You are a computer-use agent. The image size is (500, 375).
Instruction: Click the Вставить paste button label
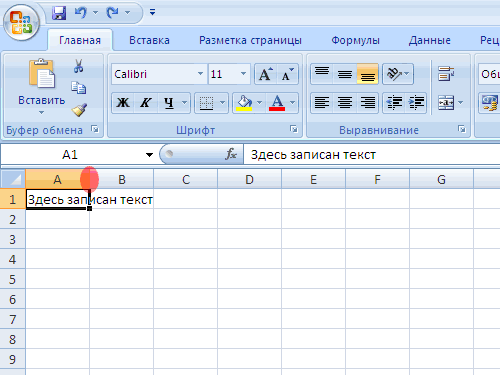click(42, 100)
